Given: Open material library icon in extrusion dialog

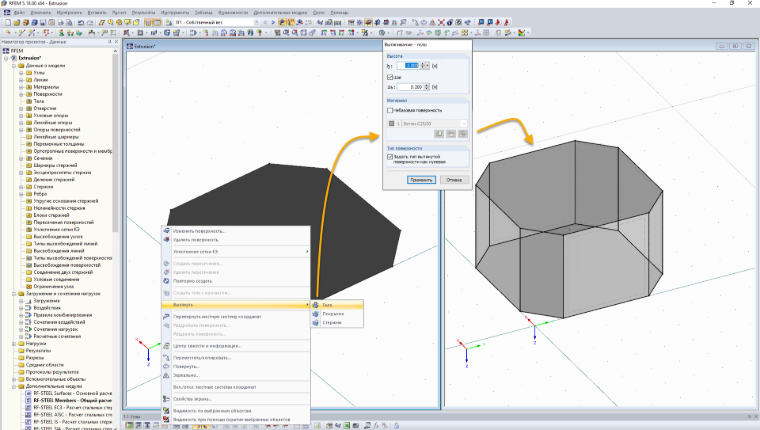Looking at the screenshot, I should coord(439,134).
